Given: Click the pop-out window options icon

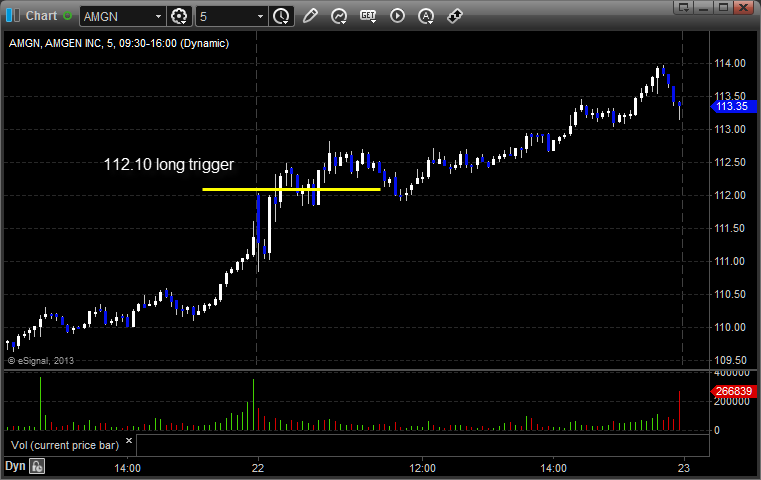Looking at the screenshot, I should pos(683,7).
